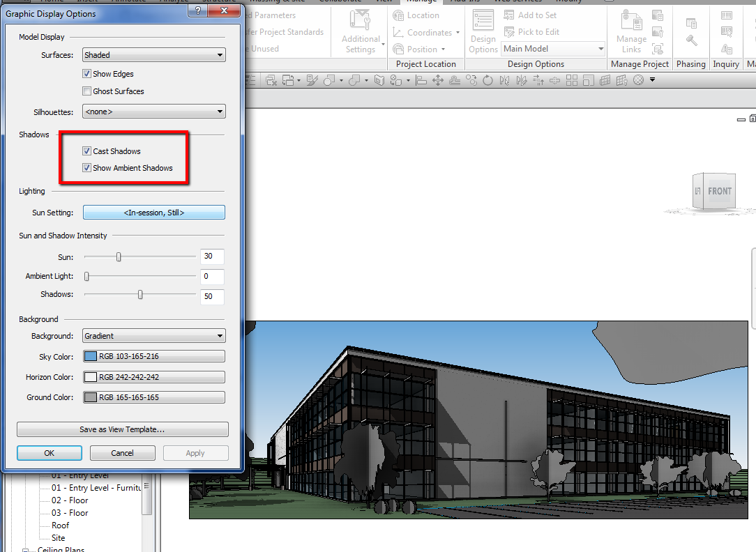Open the Background dropdown set to Gradient
756x552 pixels.
(x=153, y=336)
